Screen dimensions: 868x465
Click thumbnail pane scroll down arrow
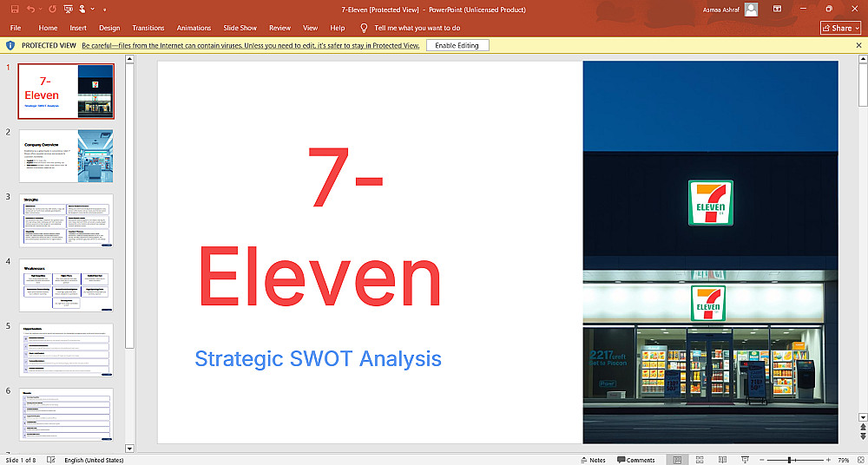(x=129, y=448)
